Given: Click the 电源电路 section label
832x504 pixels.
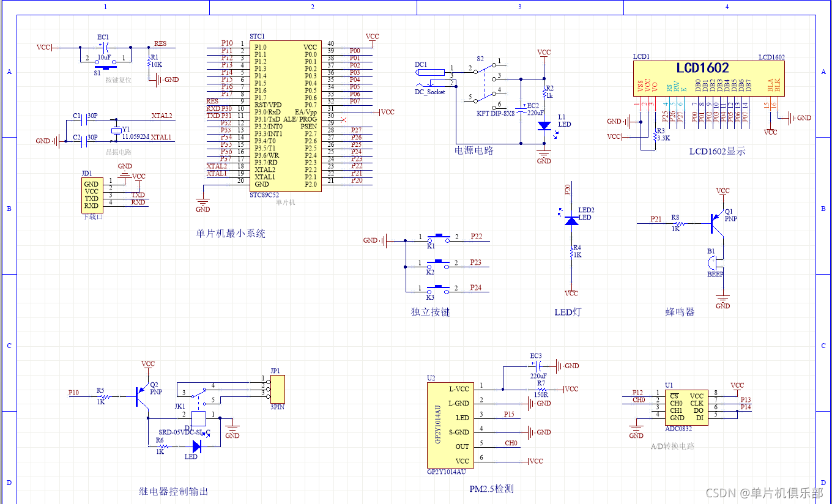Looking at the screenshot, I should coord(474,150).
